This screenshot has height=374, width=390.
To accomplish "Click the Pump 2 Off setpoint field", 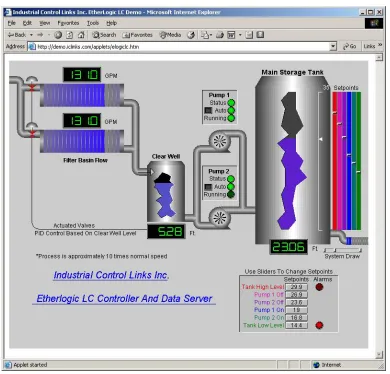I will [296, 302].
